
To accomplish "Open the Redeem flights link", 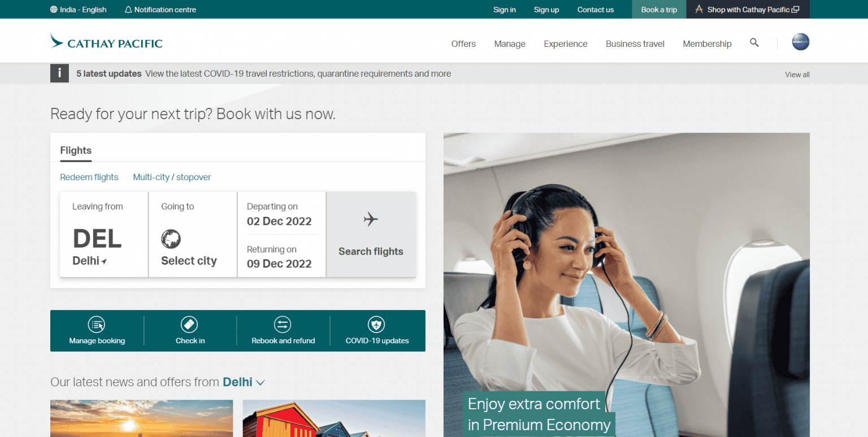I will (89, 177).
